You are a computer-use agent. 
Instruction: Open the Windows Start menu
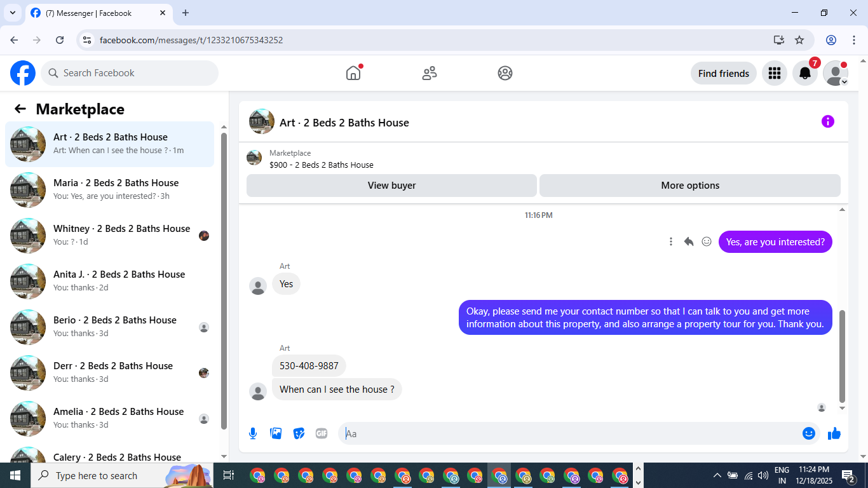click(15, 475)
